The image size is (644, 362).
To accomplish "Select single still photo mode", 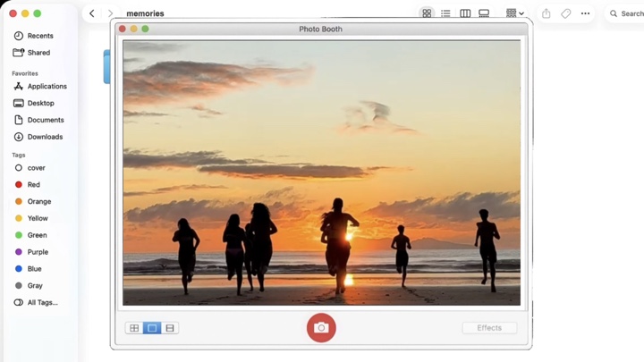I will [x=152, y=328].
